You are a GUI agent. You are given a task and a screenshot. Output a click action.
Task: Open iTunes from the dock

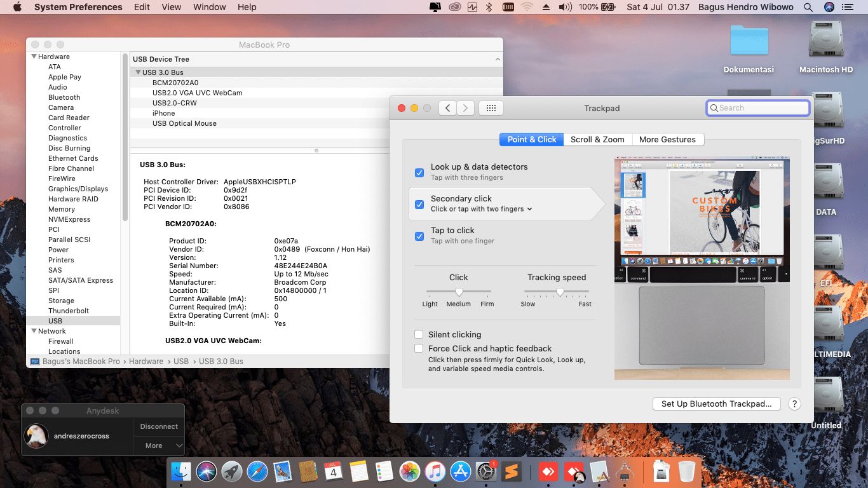(x=435, y=471)
